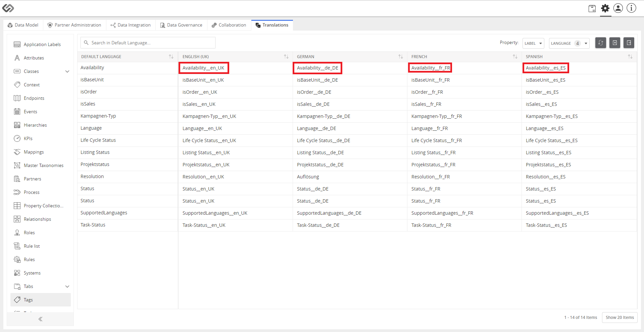Click Show 20 Items button
This screenshot has height=332, width=644.
(x=620, y=317)
